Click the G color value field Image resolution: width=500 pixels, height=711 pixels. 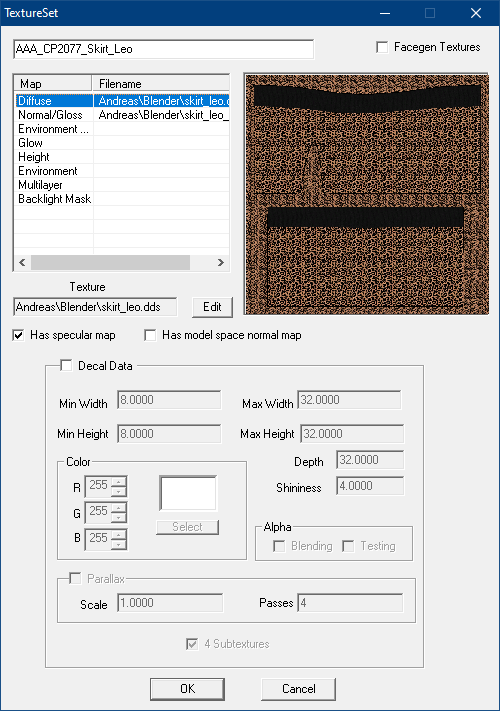(98, 512)
